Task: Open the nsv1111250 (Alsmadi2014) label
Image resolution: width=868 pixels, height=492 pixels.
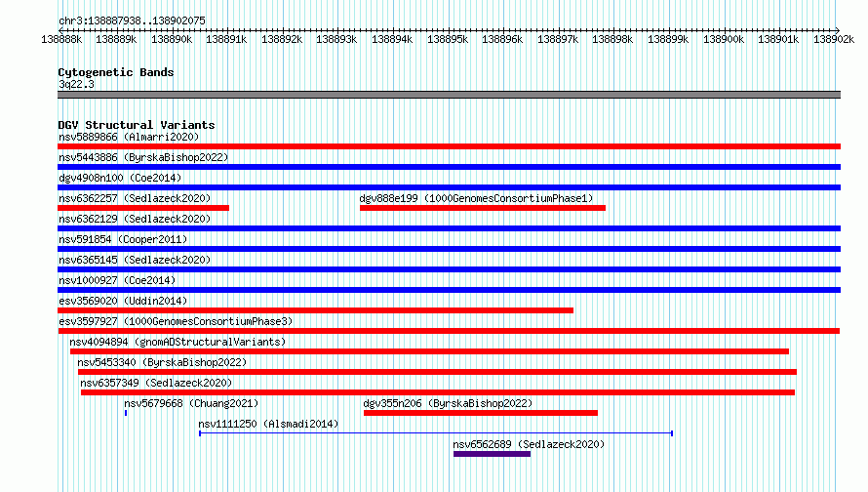Action: [x=268, y=424]
